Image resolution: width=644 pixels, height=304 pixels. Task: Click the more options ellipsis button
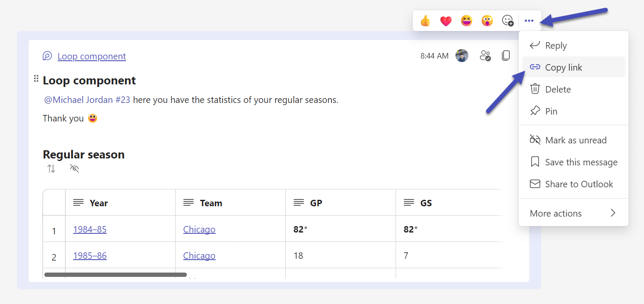529,21
